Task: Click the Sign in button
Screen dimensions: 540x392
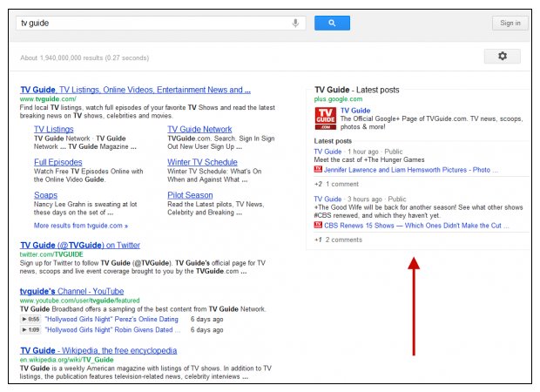Action: pyautogui.click(x=510, y=23)
